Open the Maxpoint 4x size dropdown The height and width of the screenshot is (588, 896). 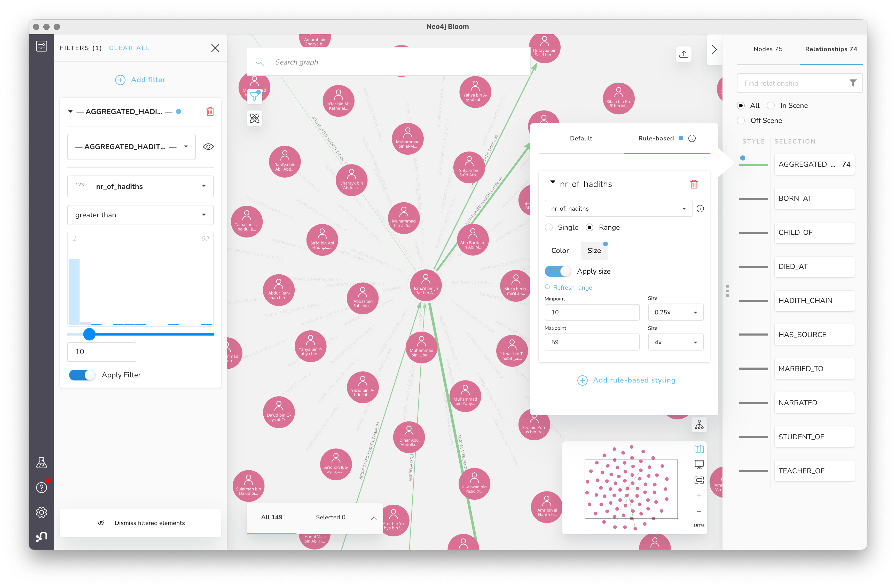pyautogui.click(x=675, y=342)
